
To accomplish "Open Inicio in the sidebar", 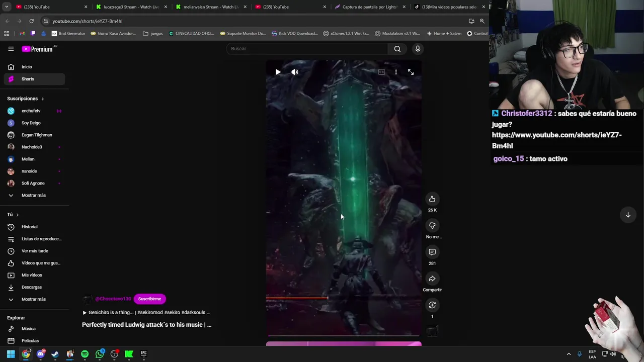I will click(34, 67).
